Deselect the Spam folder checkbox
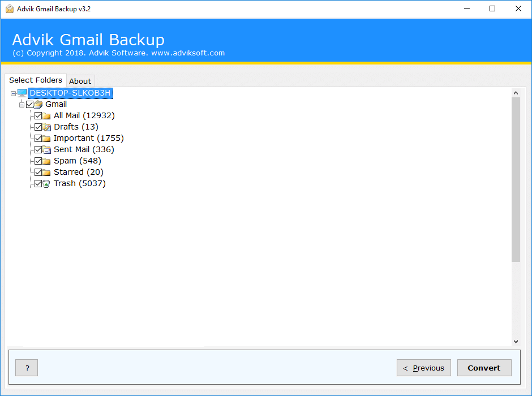This screenshot has width=532, height=396. click(38, 161)
